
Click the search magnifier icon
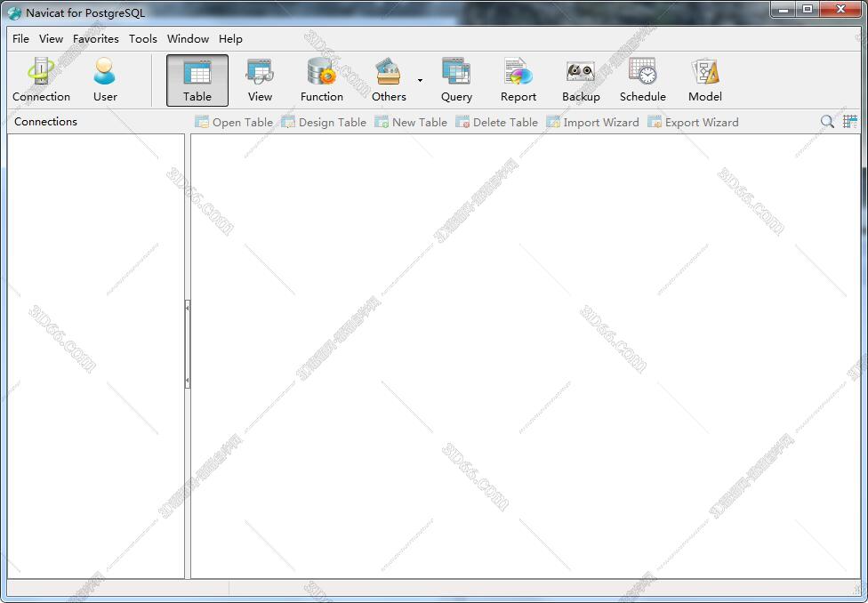click(827, 122)
